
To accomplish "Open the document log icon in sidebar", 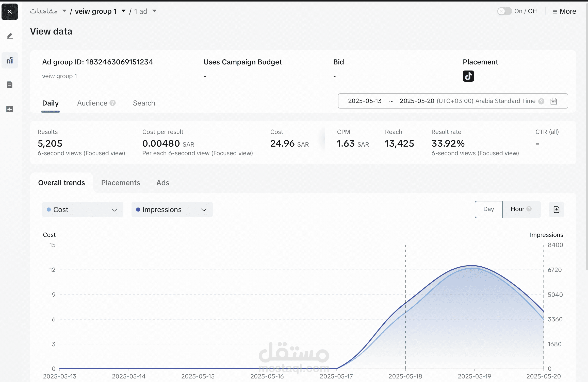I will click(x=10, y=85).
